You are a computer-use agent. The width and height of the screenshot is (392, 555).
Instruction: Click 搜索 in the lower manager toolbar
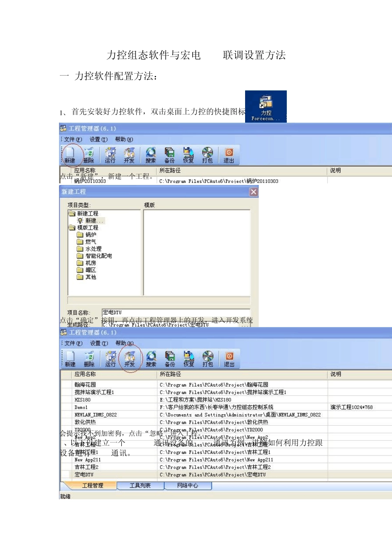(151, 358)
